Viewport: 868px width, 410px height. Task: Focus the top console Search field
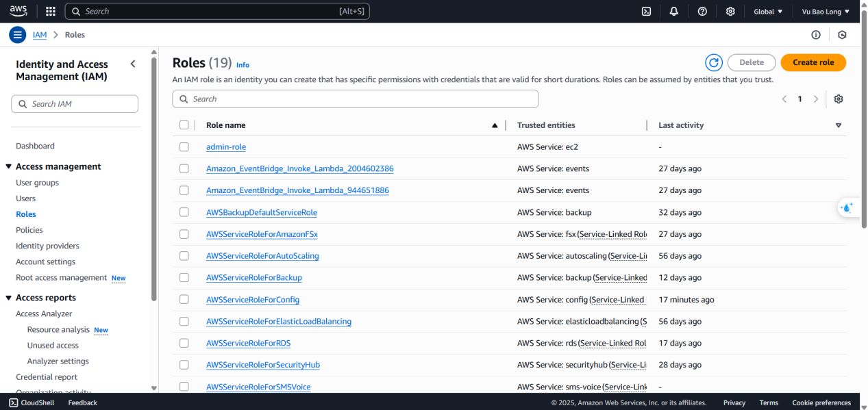coord(217,11)
